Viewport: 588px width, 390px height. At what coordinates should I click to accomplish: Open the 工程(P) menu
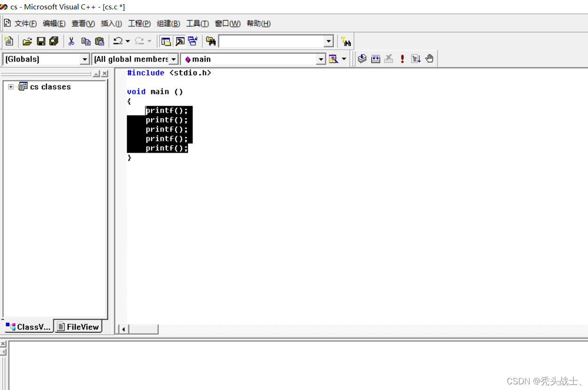tap(139, 23)
